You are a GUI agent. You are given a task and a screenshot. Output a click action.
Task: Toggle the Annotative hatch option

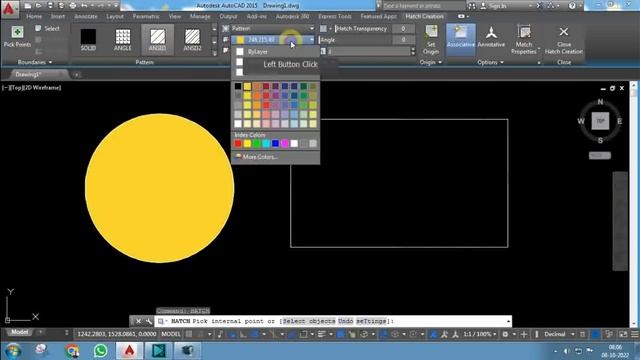coord(491,37)
